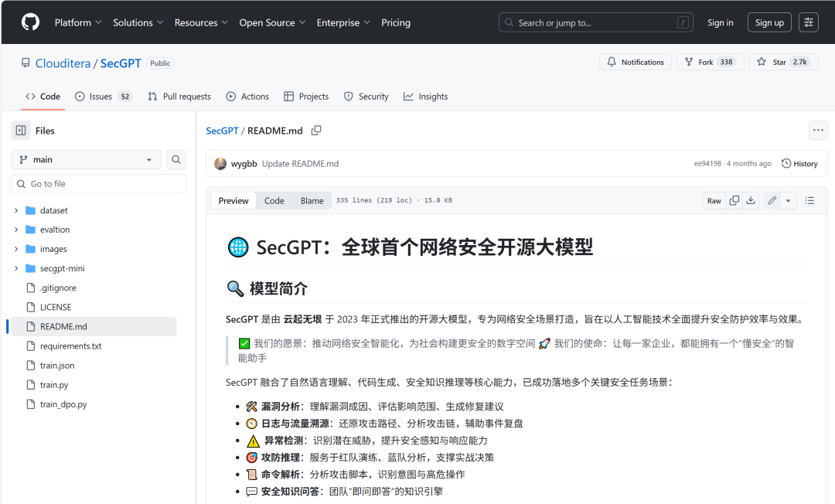Open the SecGPT repository name link
This screenshot has height=504, width=835.
tap(121, 63)
